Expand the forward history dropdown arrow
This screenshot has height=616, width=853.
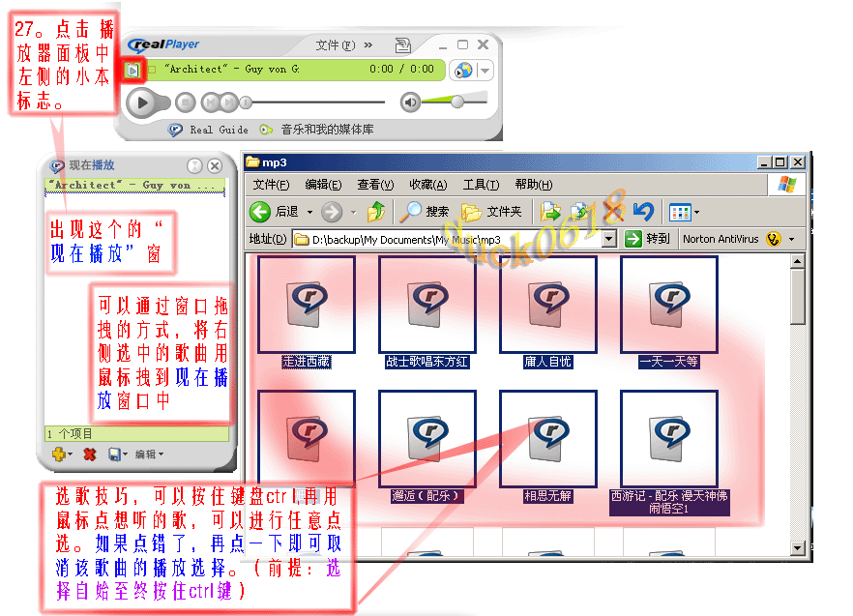(x=353, y=212)
